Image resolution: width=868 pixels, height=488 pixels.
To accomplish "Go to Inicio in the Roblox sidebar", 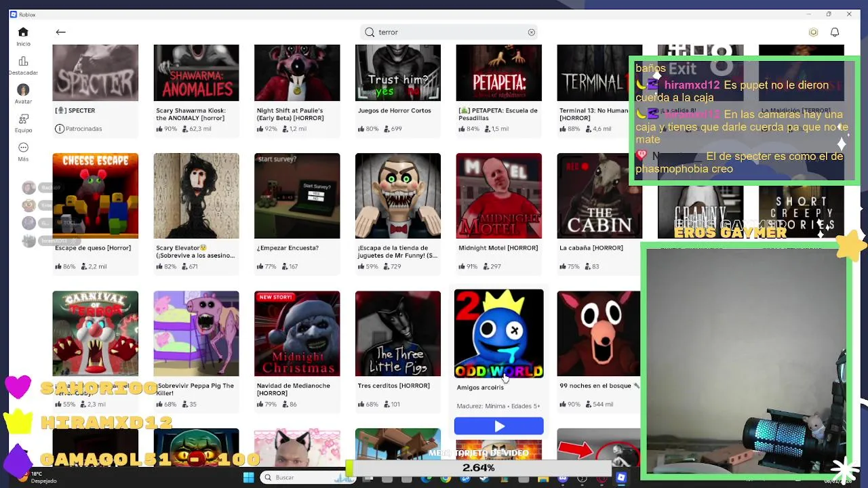I will click(23, 37).
